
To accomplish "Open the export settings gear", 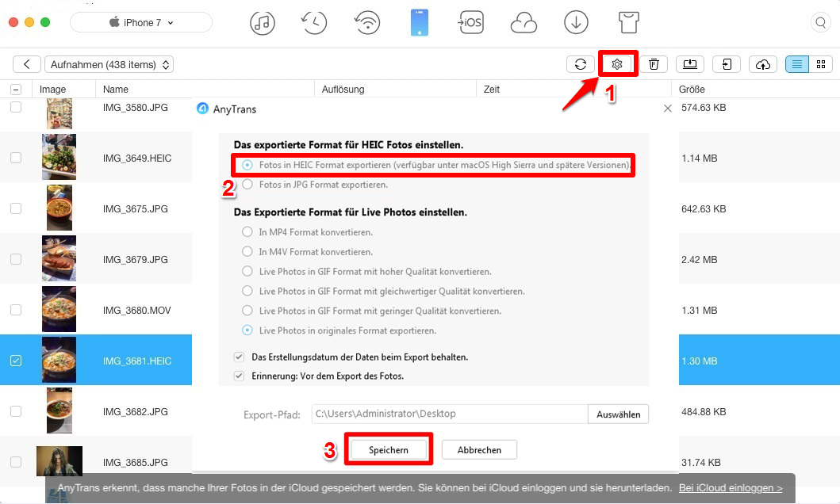I will (x=617, y=64).
